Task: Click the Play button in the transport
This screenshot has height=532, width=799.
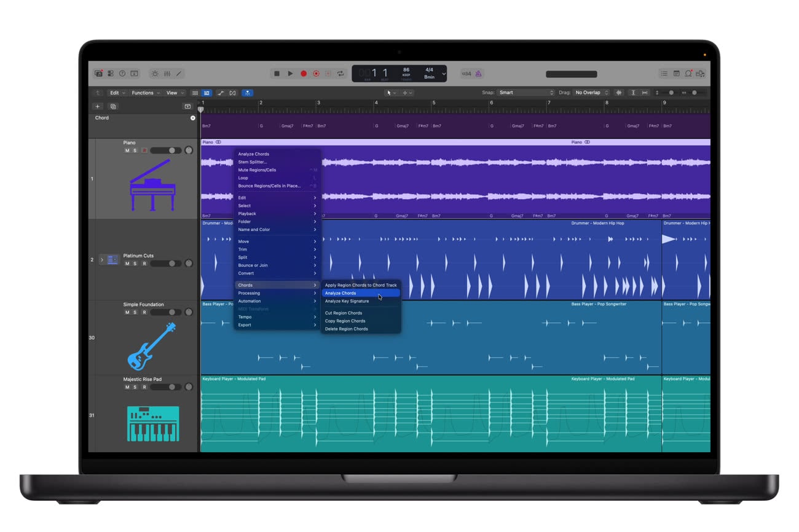Action: 290,74
